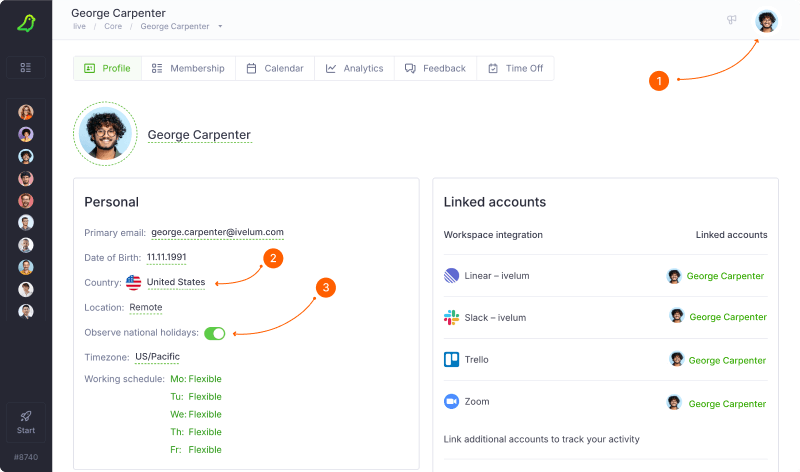Screen dimensions: 800x472
Task: Select the first team member avatar in sidebar
Action: coord(26,112)
